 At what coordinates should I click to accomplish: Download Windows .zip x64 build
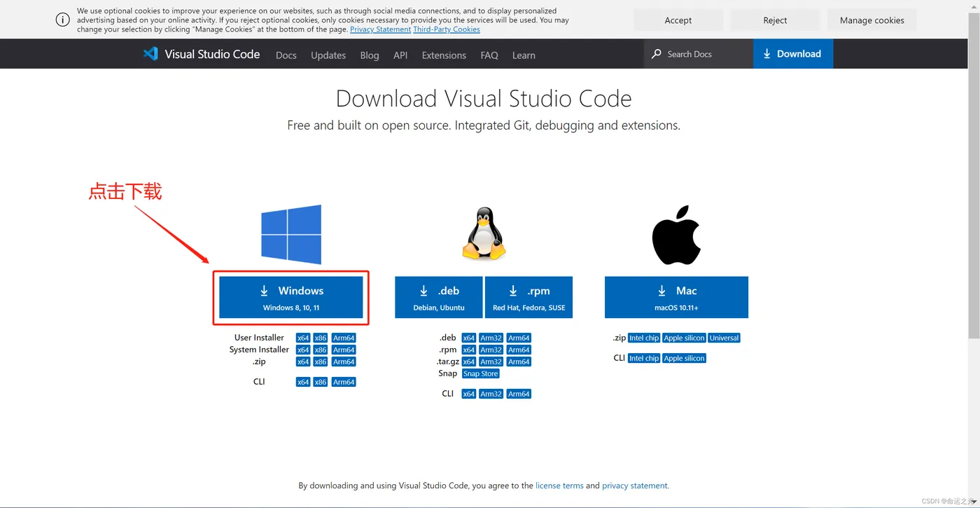pos(303,362)
